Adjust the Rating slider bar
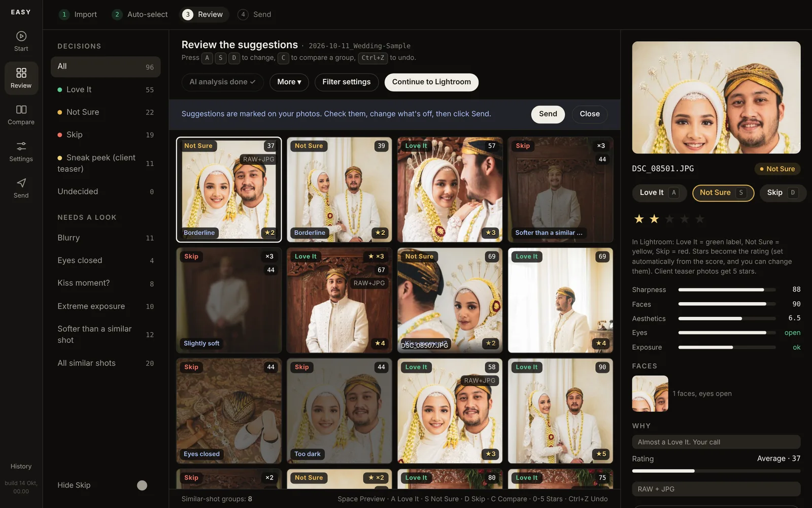Viewport: 812px width, 508px height. pos(716,471)
